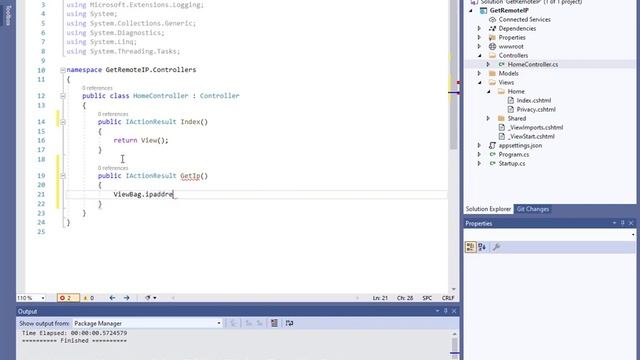Select Startup.cs in Solution Explorer
Viewport: 640px width, 360px height.
click(512, 163)
